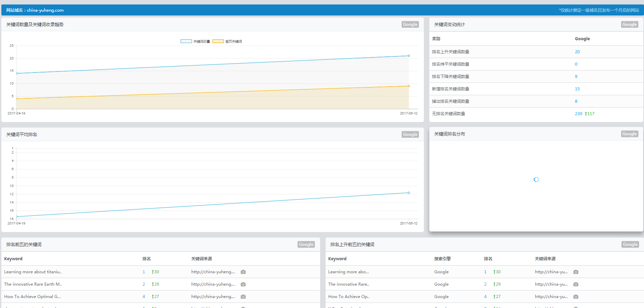The width and height of the screenshot is (644, 308).
Task: Open the 排名上升关键词数量 value 20
Action: click(x=577, y=52)
